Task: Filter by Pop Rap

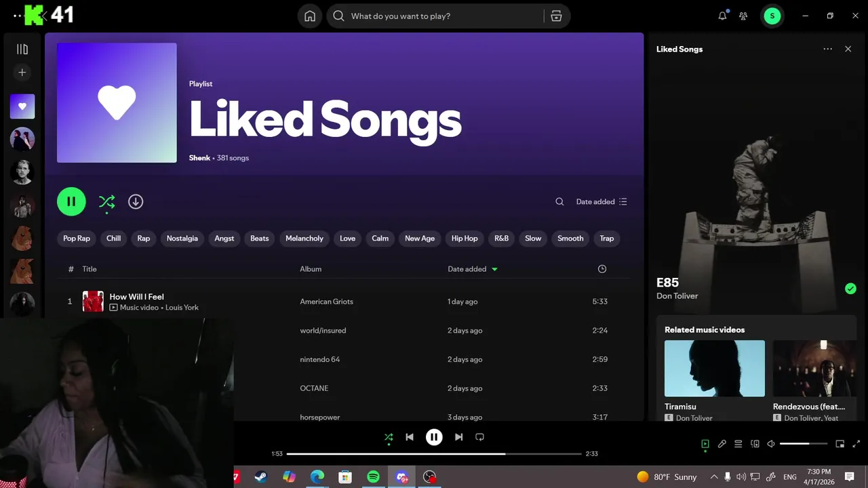Action: point(77,239)
